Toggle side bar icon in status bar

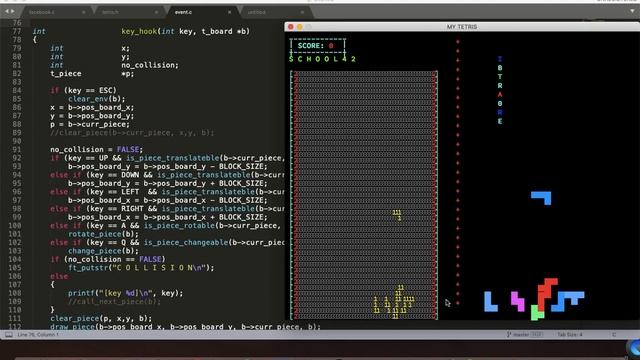pyautogui.click(x=9, y=335)
